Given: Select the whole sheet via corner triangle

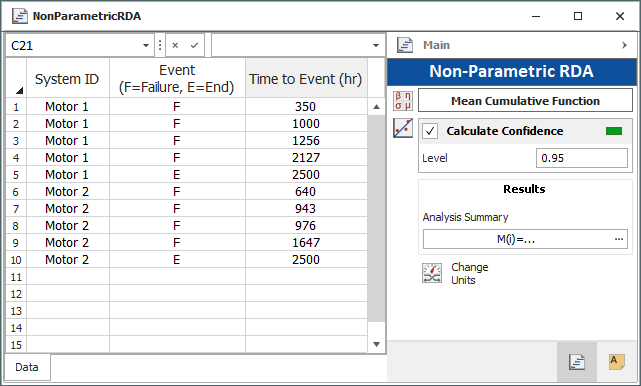Looking at the screenshot, I should (x=19, y=90).
